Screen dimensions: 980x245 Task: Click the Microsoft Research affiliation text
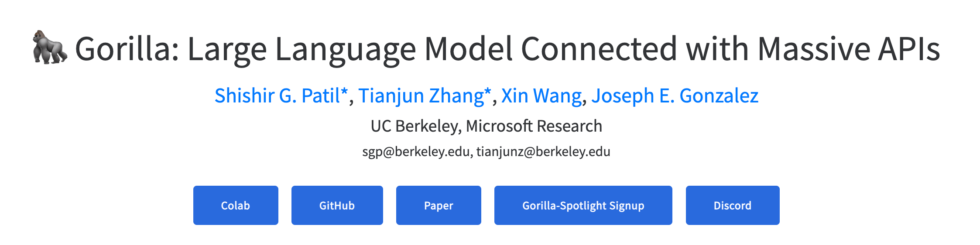click(x=534, y=126)
